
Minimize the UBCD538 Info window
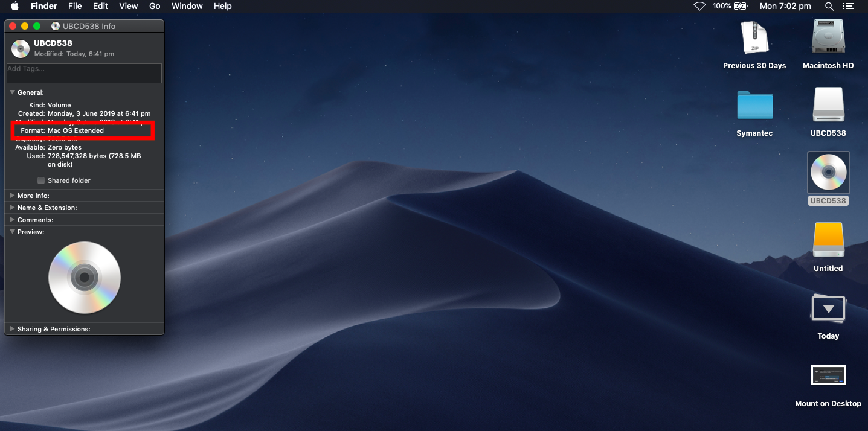pos(25,26)
